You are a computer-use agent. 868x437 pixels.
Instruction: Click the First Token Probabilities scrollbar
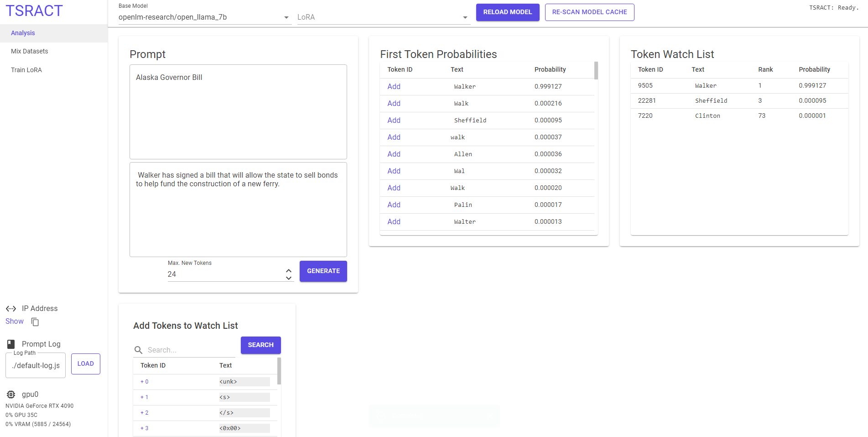point(596,71)
